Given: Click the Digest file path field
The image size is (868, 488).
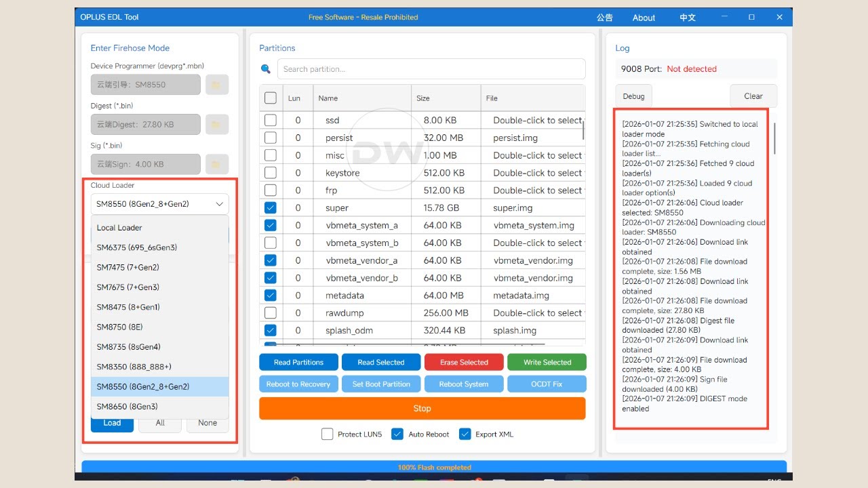Looking at the screenshot, I should [x=146, y=125].
